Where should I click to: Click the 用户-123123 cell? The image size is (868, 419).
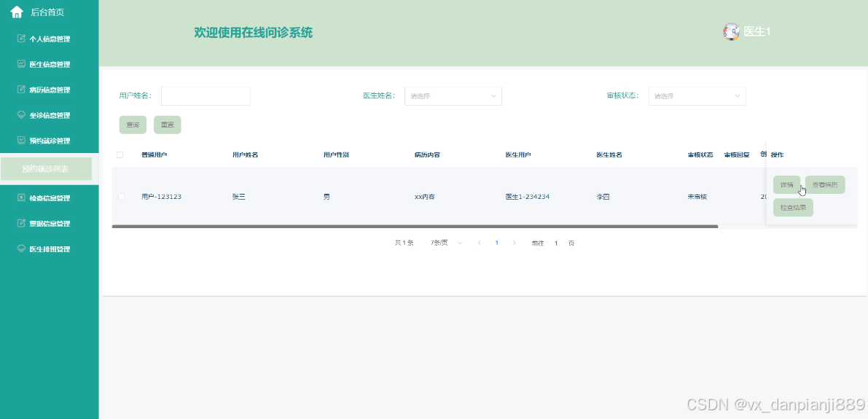pos(162,197)
